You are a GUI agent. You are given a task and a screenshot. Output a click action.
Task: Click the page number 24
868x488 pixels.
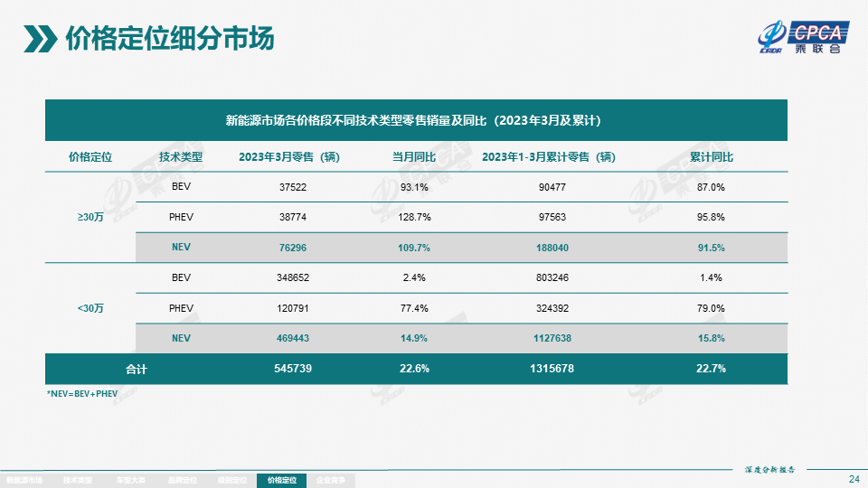(854, 478)
